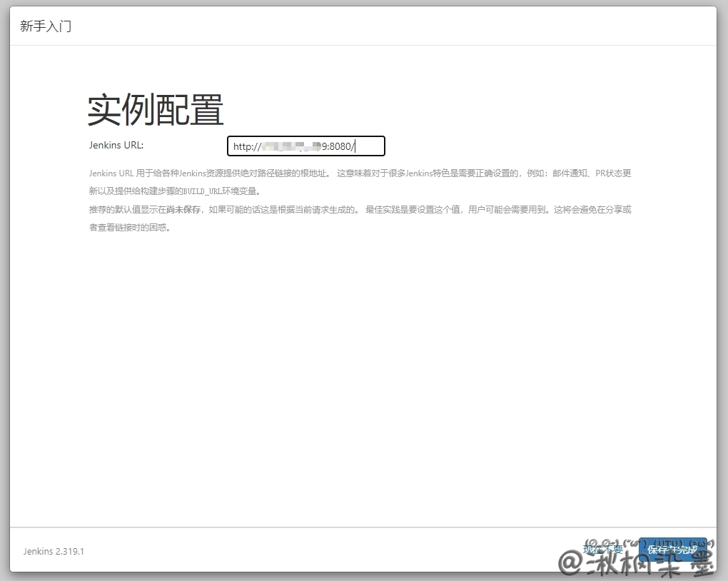
Task: Place cursor on 'http://' in URL field
Action: tap(247, 147)
